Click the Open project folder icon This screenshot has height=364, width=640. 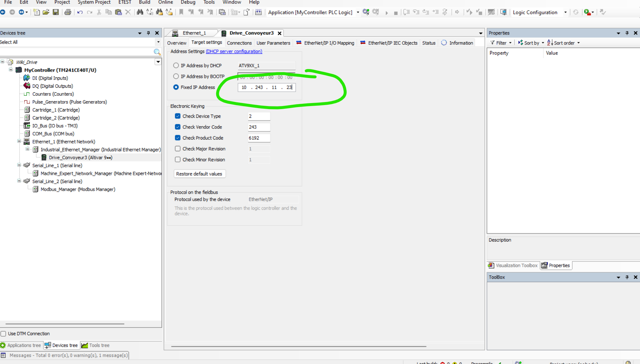[x=46, y=12]
